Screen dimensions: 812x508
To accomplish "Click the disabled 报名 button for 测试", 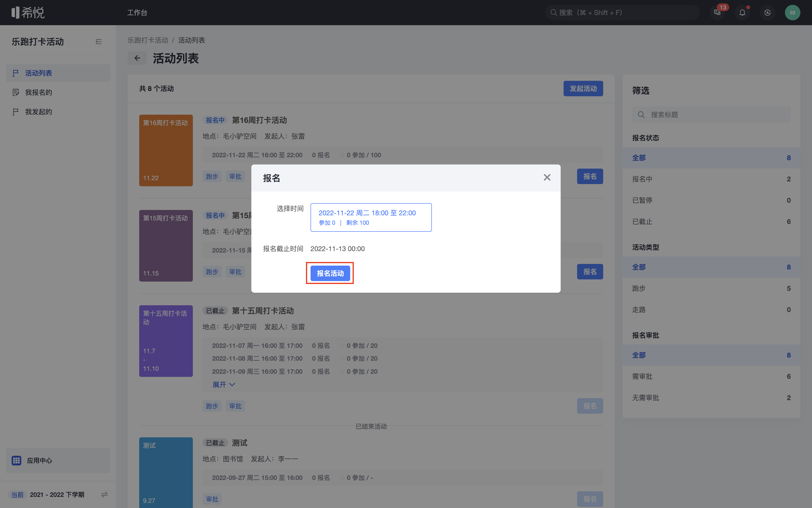I will click(590, 499).
